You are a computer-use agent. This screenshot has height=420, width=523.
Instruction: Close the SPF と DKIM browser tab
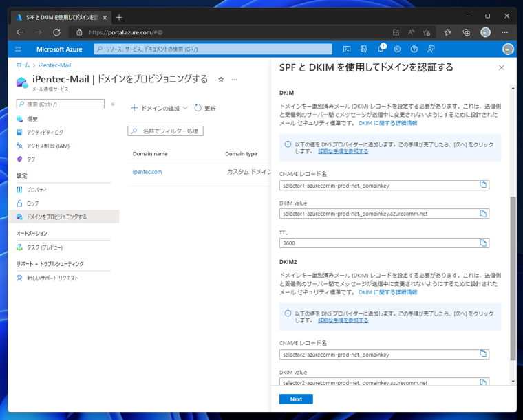[105, 18]
